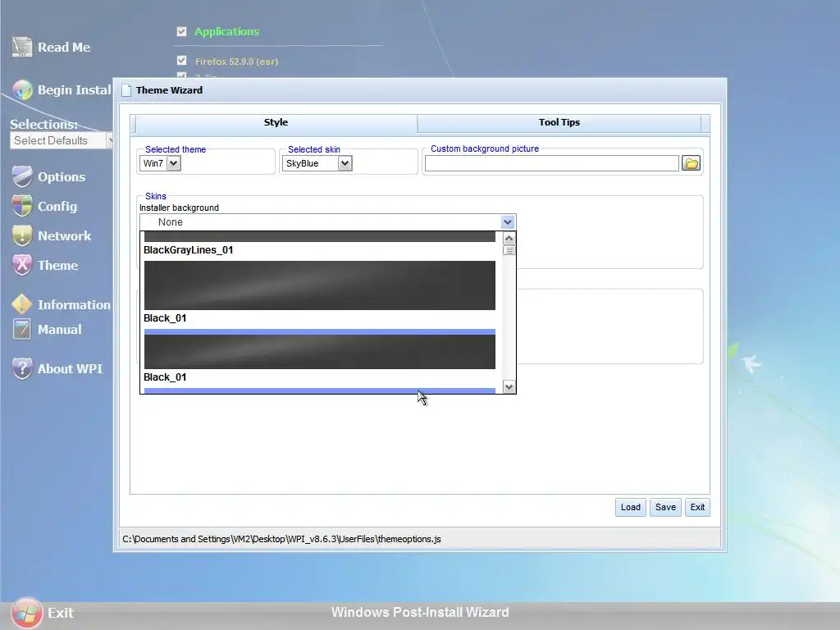
Task: Click the About WPI sidebar label
Action: click(x=70, y=368)
